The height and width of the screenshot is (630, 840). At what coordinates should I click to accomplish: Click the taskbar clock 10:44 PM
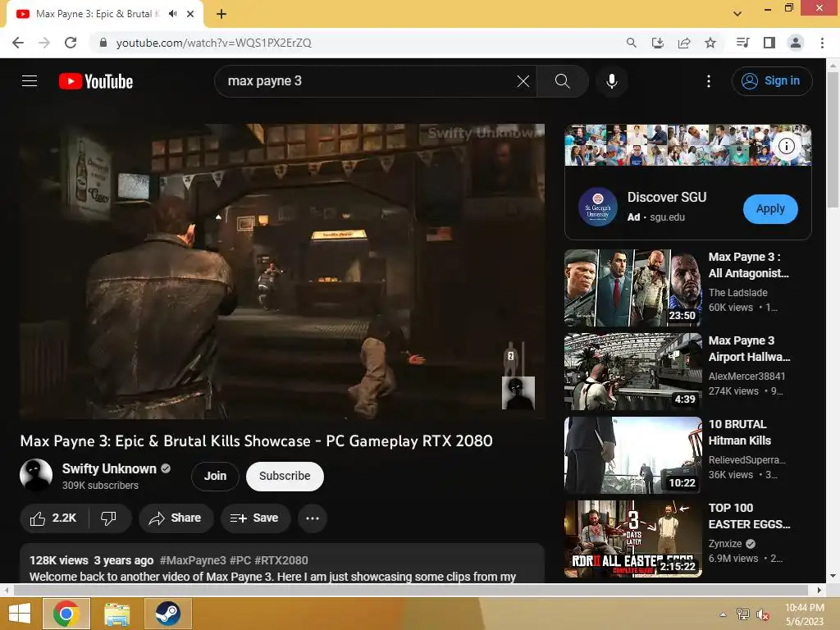point(804,608)
